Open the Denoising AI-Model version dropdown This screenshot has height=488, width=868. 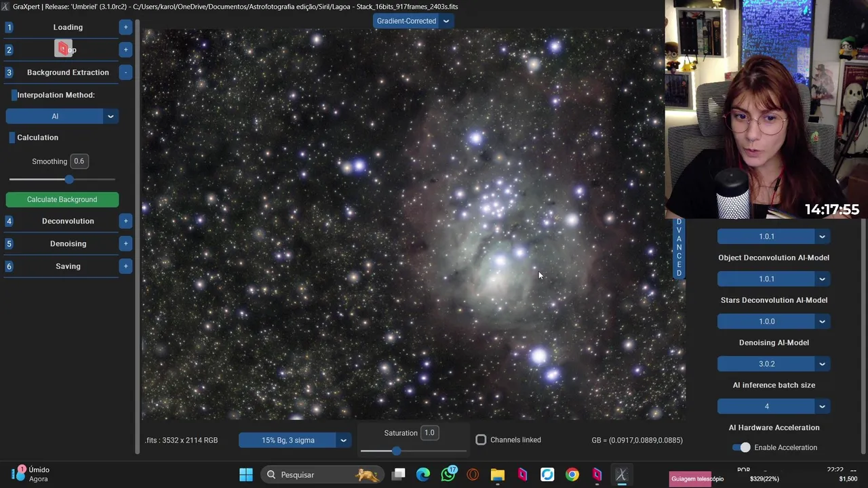coord(773,364)
